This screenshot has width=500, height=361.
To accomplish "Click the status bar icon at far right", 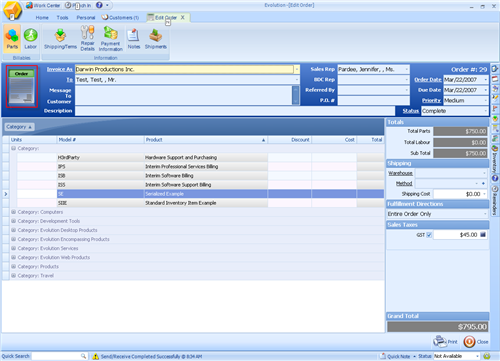I will tap(487, 356).
